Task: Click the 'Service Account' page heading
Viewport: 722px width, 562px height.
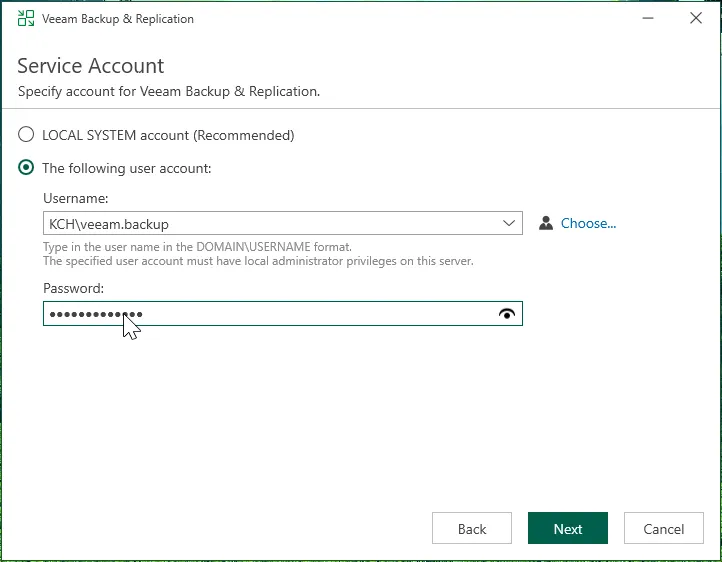Action: (91, 66)
